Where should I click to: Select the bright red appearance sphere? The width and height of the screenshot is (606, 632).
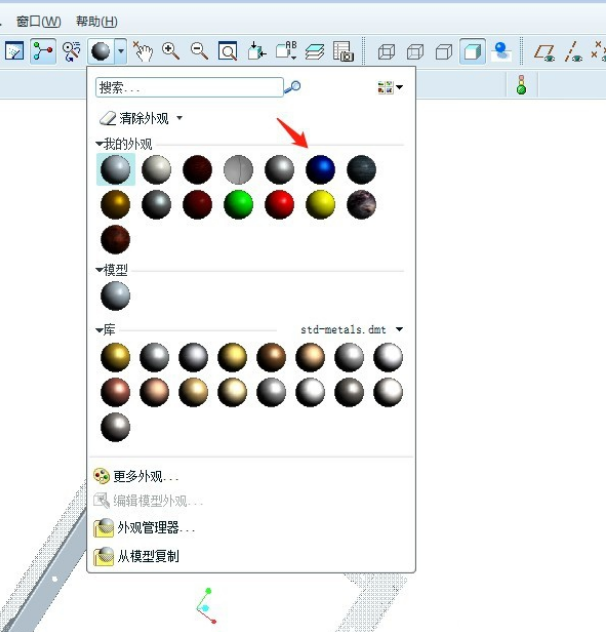(x=279, y=205)
